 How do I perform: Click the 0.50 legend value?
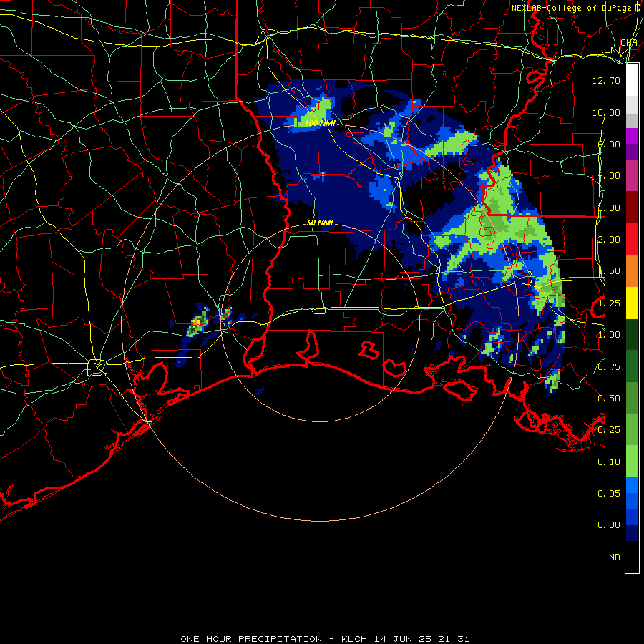tap(609, 399)
